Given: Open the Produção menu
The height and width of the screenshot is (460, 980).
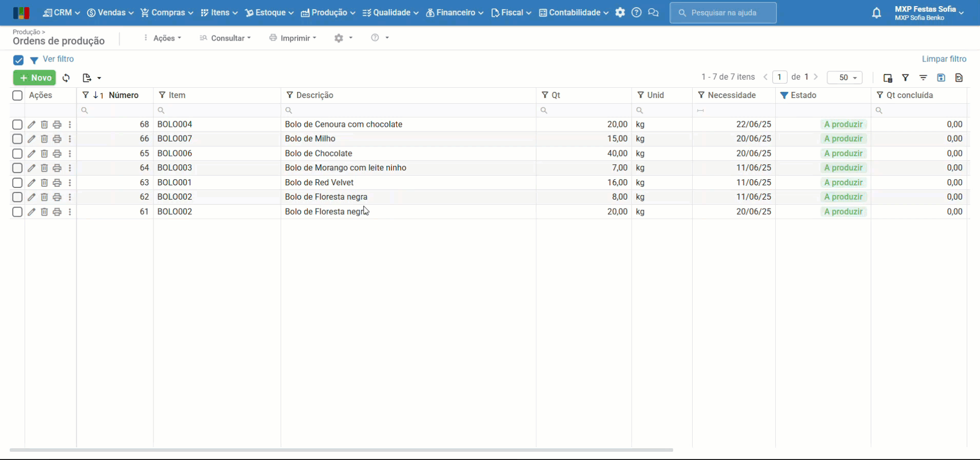Looking at the screenshot, I should point(328,13).
